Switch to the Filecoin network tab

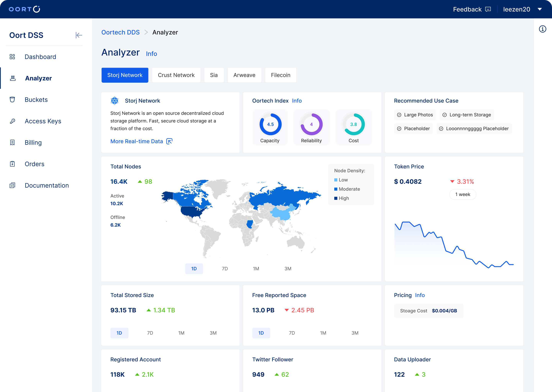[281, 75]
